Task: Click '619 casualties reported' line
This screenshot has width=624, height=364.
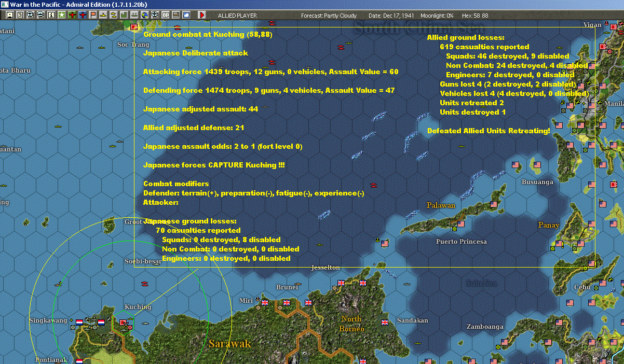Action: tap(484, 47)
